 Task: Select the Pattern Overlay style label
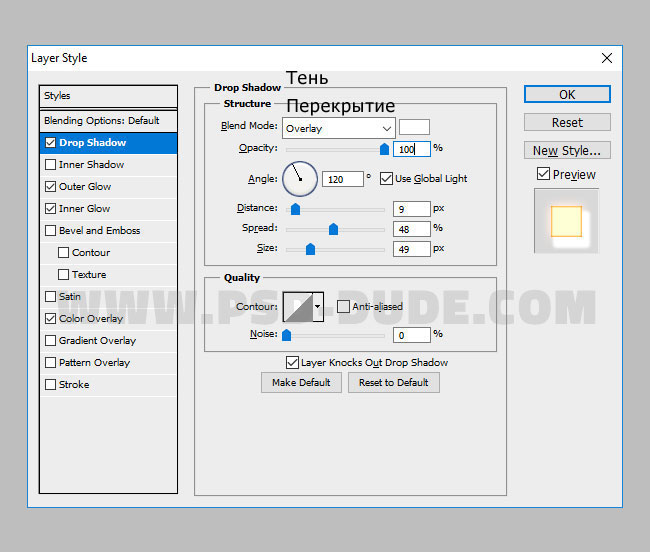[95, 362]
